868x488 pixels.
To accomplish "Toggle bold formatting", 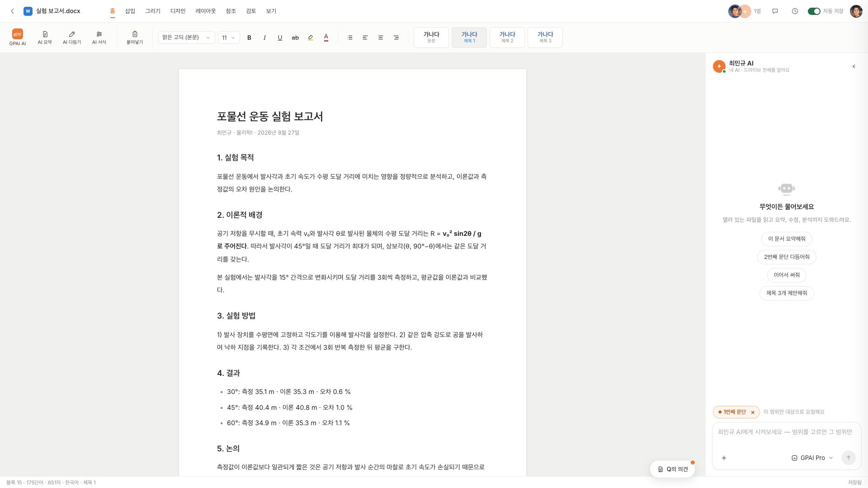I will pyautogui.click(x=249, y=38).
